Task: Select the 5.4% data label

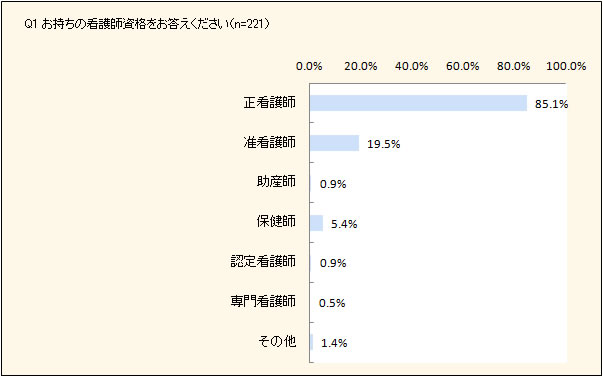Action: coord(345,224)
